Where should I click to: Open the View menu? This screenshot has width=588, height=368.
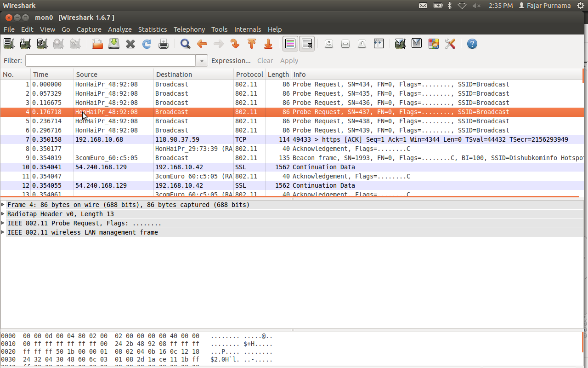tap(47, 29)
